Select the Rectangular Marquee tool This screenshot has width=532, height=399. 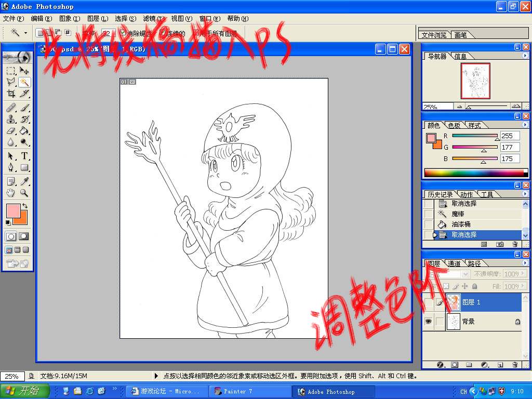tap(11, 71)
